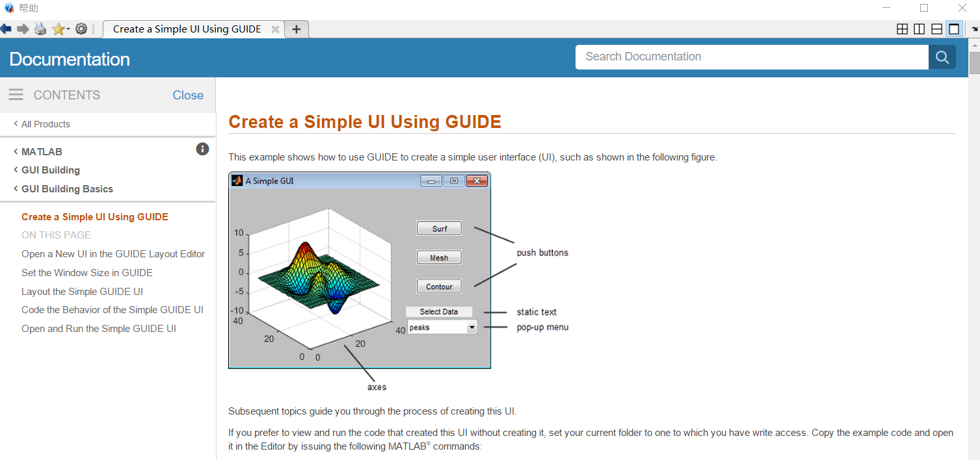Open the MATLAB info icon

[x=202, y=149]
